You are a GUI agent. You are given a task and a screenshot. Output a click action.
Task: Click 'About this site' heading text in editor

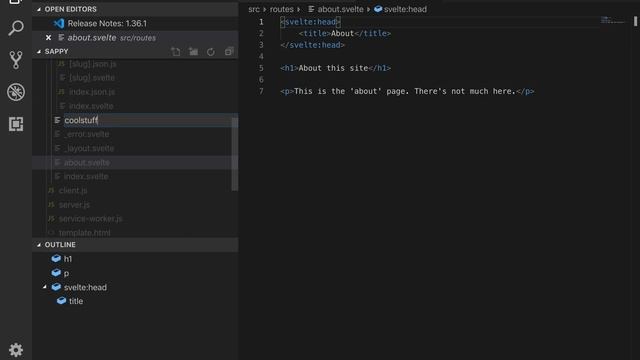(x=333, y=68)
